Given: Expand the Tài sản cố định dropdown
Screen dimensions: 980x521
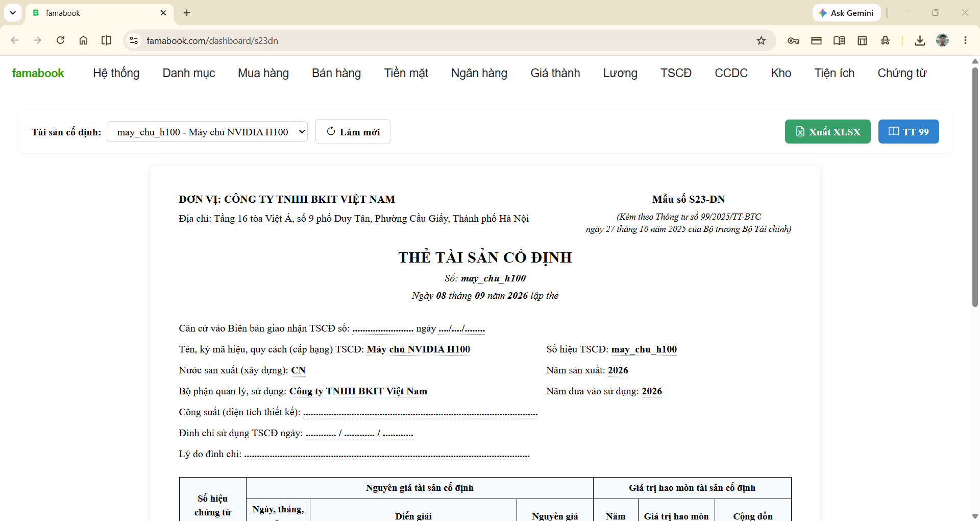Looking at the screenshot, I should point(207,132).
